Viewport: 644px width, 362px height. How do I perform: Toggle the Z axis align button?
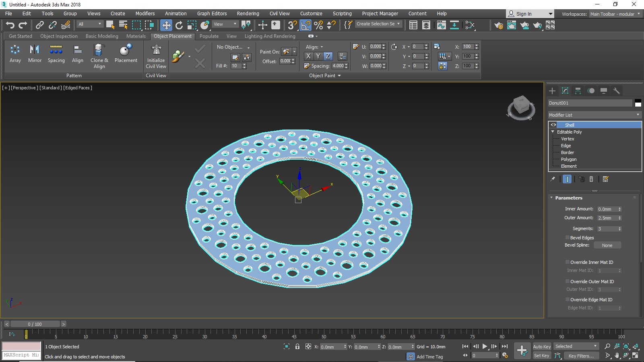[x=328, y=56]
